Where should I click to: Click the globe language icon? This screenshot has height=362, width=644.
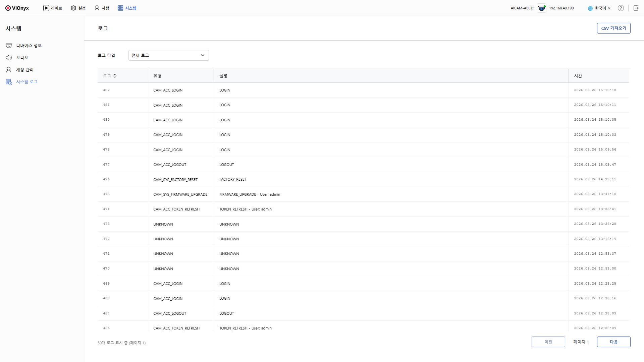(590, 8)
